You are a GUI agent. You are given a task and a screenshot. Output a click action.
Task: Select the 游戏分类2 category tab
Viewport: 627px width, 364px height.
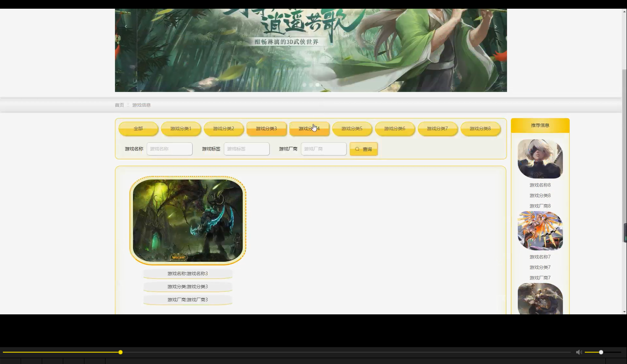[x=224, y=129]
